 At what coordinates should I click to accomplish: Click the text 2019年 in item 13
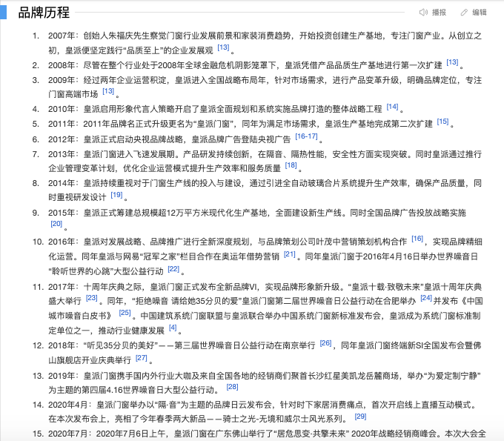click(x=62, y=376)
